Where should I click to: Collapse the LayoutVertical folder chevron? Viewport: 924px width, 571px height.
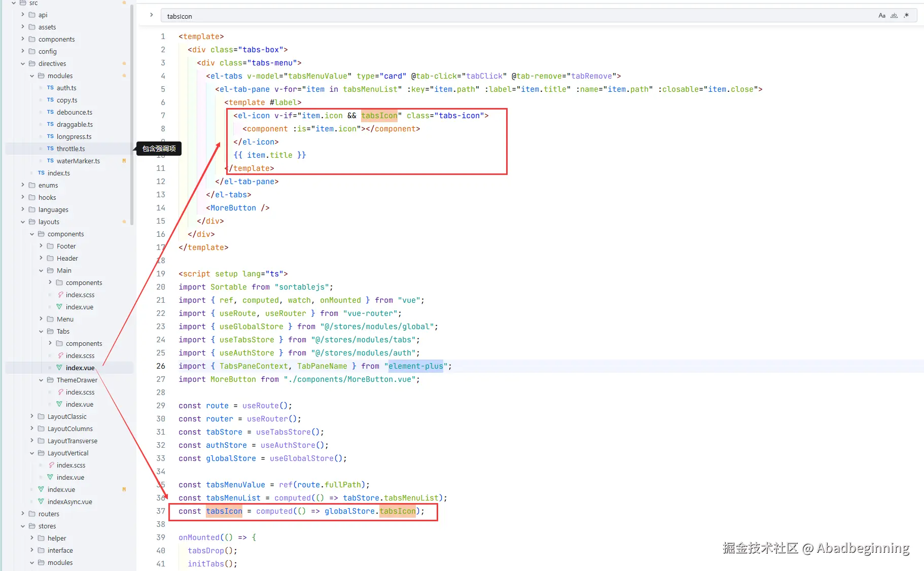(x=32, y=453)
